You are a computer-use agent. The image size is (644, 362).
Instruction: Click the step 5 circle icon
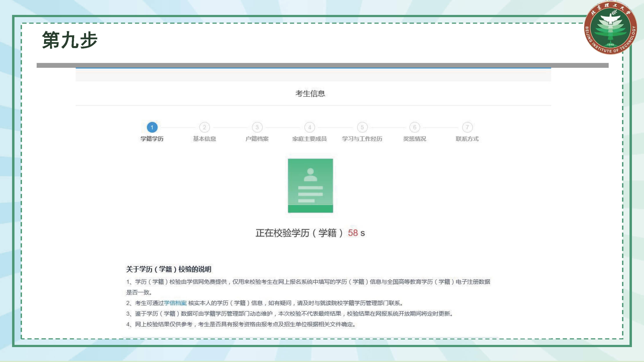point(362,127)
